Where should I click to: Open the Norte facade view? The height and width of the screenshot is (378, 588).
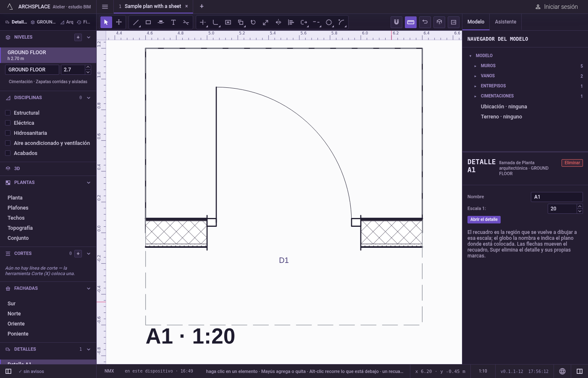click(x=14, y=314)
